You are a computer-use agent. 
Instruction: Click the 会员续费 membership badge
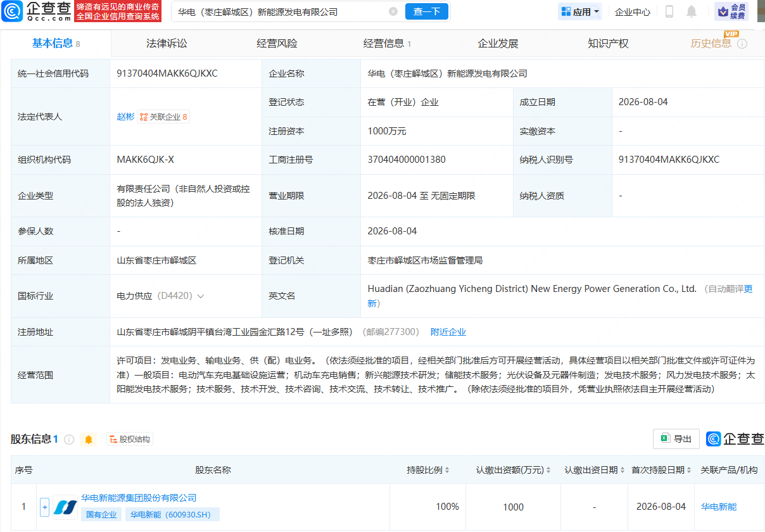(x=731, y=11)
